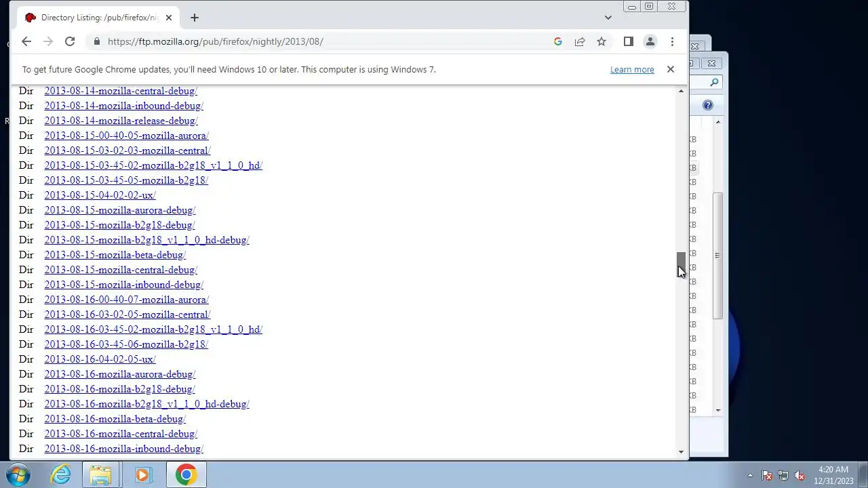
Task: Open Action Center flag tray icon
Action: pyautogui.click(x=767, y=476)
